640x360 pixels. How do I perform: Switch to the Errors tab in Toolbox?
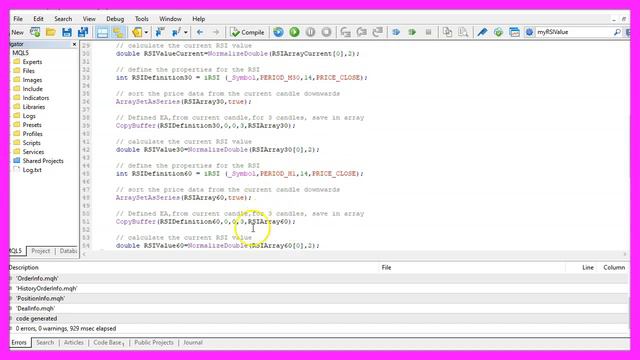[x=18, y=342]
